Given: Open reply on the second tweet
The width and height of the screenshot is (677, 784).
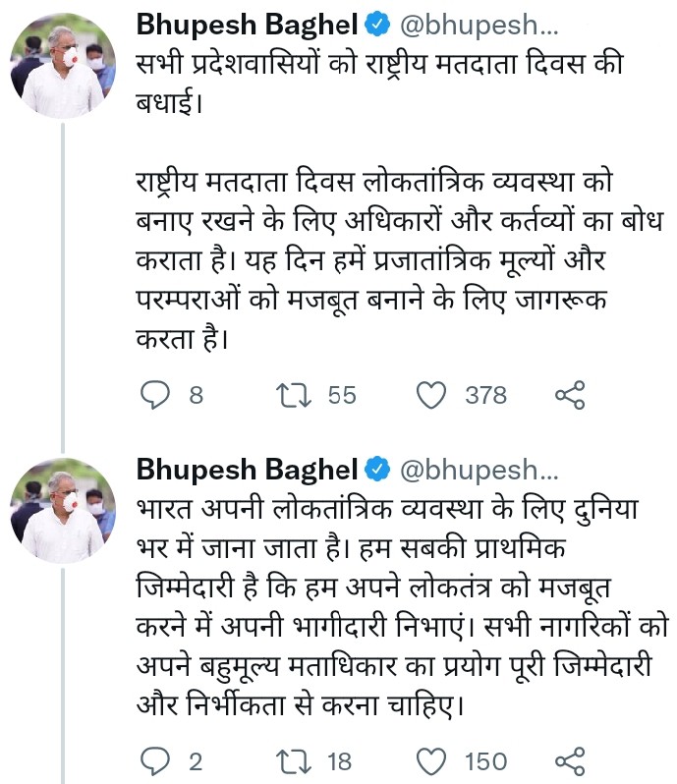Looking at the screenshot, I should click(x=156, y=760).
